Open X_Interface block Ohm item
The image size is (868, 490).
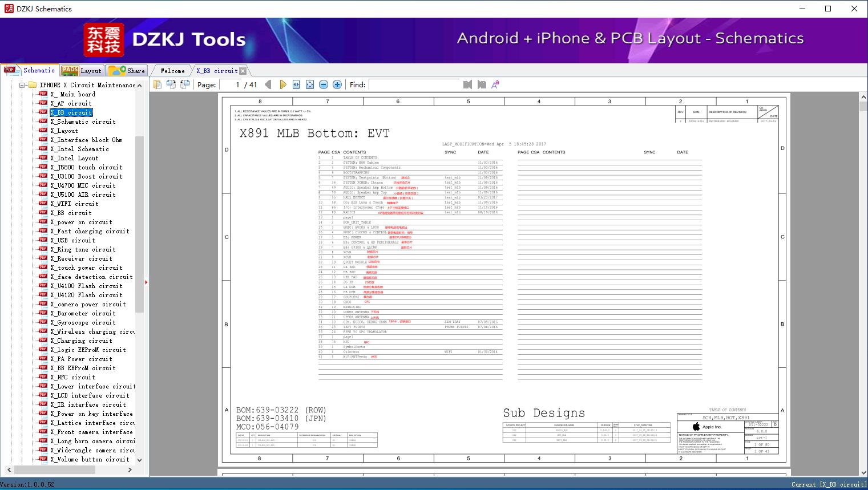point(86,140)
